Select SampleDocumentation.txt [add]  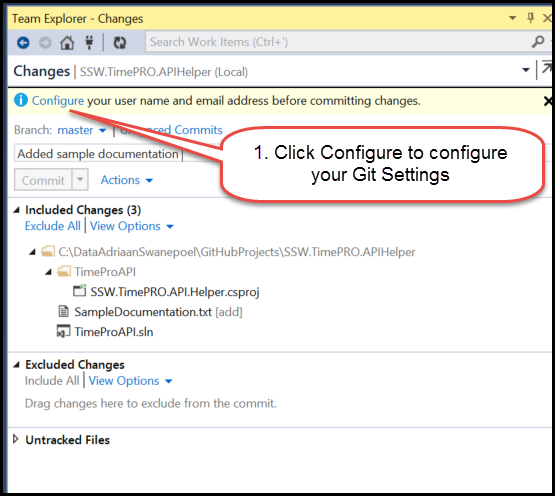pos(158,312)
